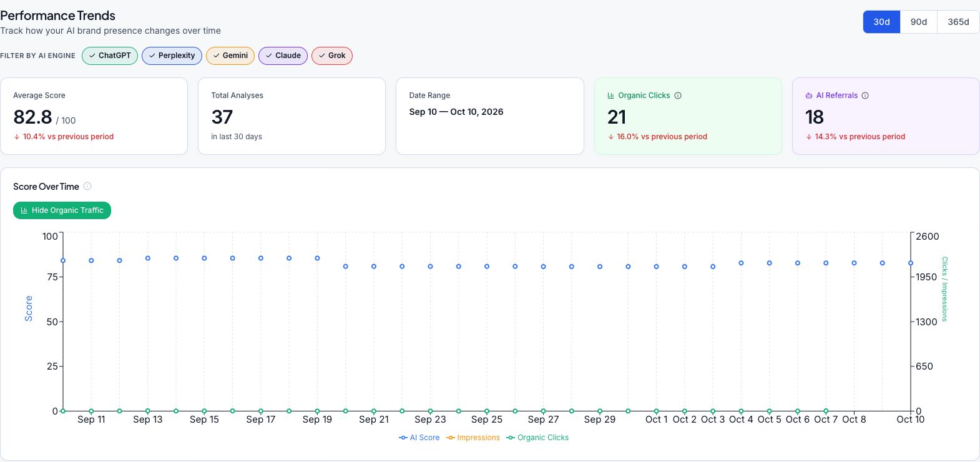Click the Oct 10 AI Score data point
Viewport: 980px width, 462px height.
pyautogui.click(x=911, y=263)
